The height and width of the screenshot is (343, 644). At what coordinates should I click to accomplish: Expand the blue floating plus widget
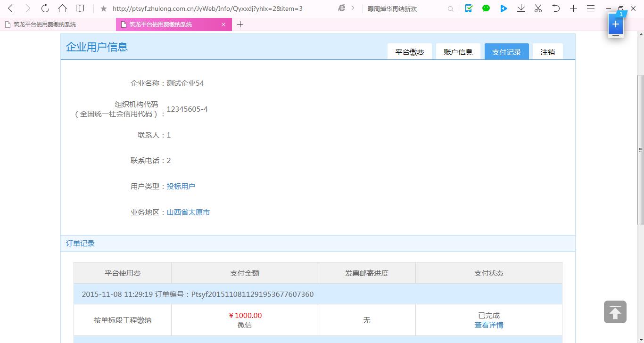pyautogui.click(x=615, y=24)
